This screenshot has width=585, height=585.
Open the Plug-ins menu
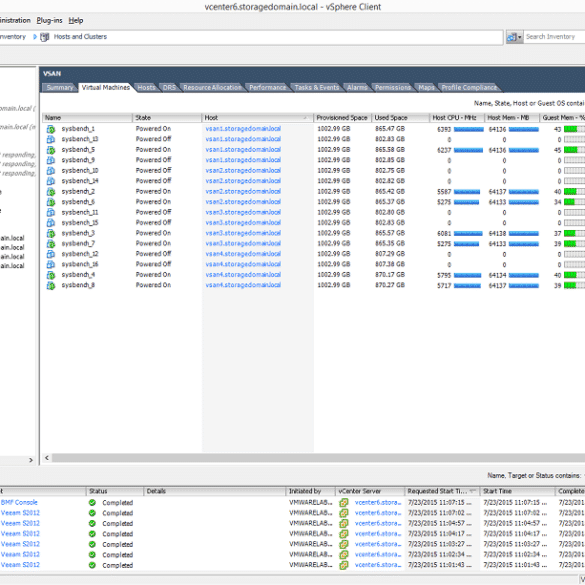point(49,21)
